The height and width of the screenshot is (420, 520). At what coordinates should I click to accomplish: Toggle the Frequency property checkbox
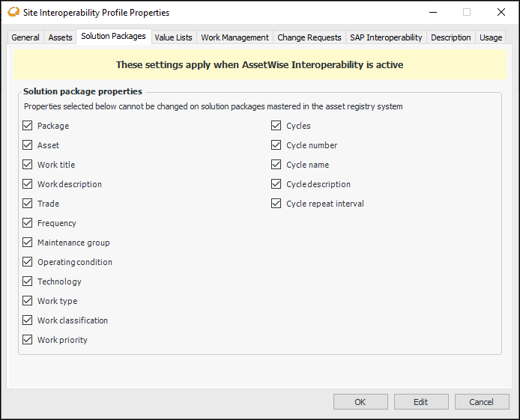click(28, 223)
